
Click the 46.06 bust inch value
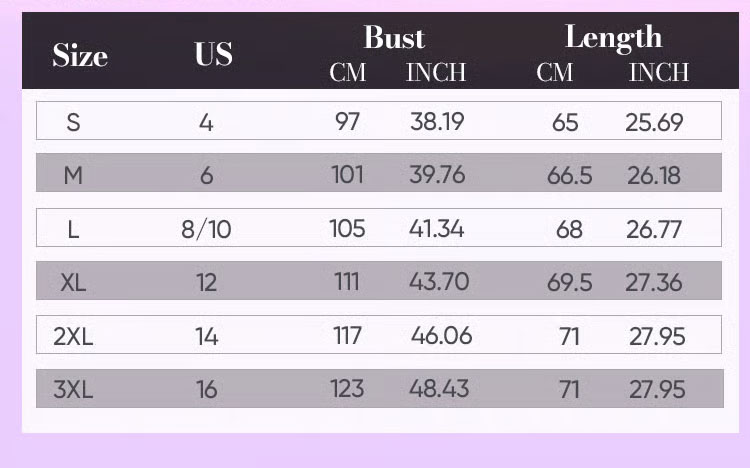click(441, 335)
